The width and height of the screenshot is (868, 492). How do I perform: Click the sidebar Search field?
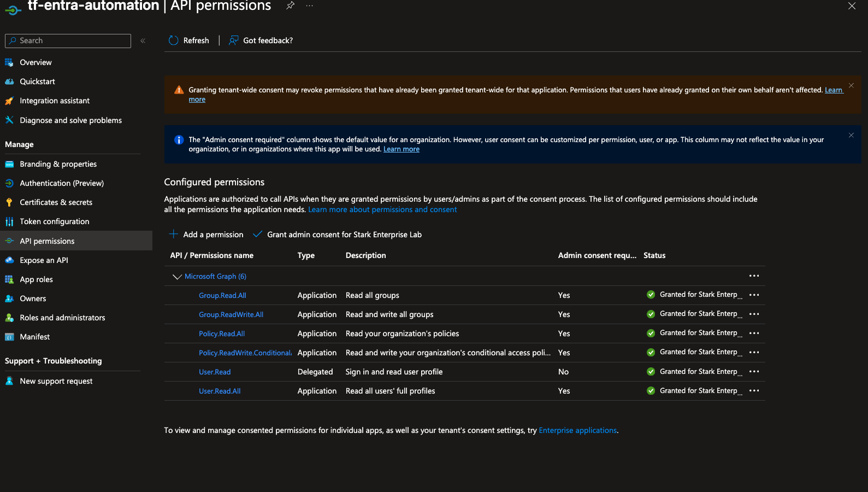68,40
